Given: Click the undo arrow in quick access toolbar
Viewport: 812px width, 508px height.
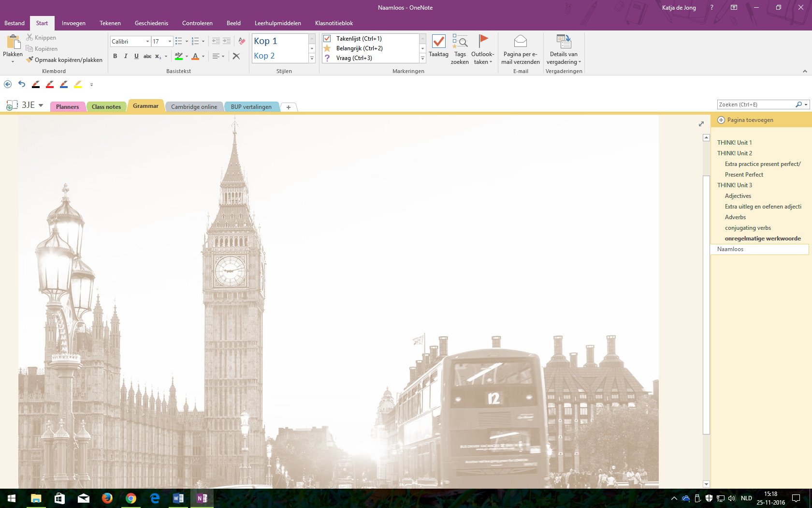Looking at the screenshot, I should (22, 84).
